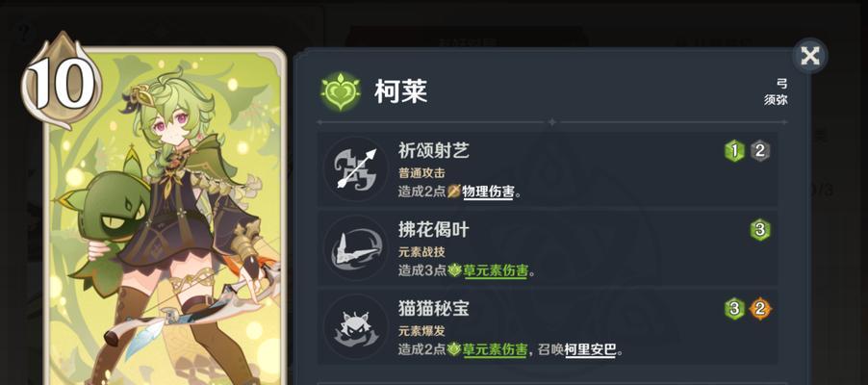
Task: Tap the 猫猫秘宝 cat-face burst icon
Action: [x=355, y=327]
